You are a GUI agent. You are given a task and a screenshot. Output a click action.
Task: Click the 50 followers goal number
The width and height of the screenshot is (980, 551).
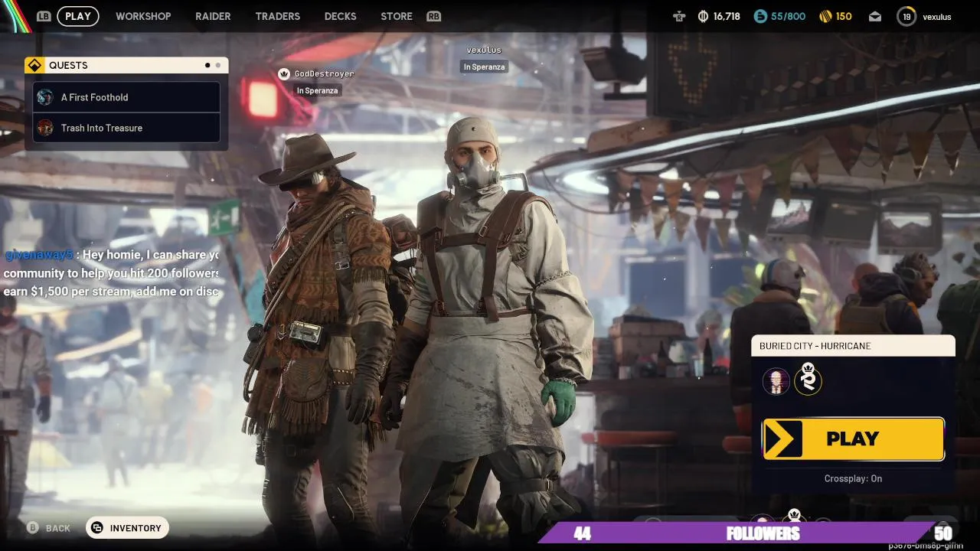pos(942,533)
